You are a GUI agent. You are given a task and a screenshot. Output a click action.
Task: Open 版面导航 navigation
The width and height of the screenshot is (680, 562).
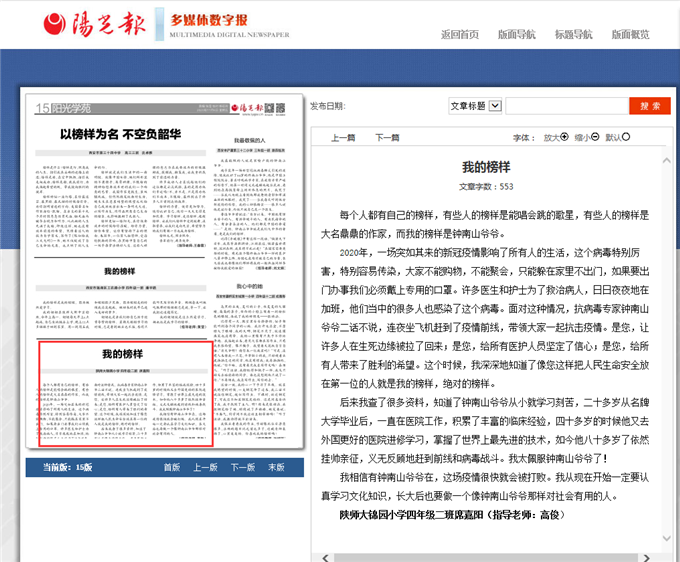pos(517,34)
